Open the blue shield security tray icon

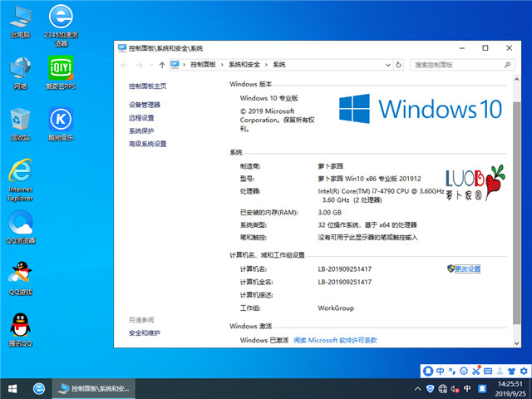tap(430, 389)
